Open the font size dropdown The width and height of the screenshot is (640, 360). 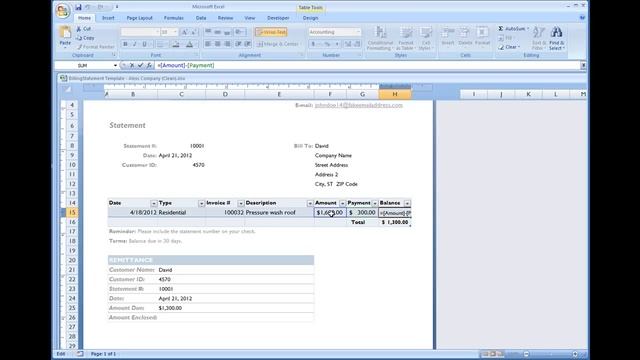pos(176,32)
